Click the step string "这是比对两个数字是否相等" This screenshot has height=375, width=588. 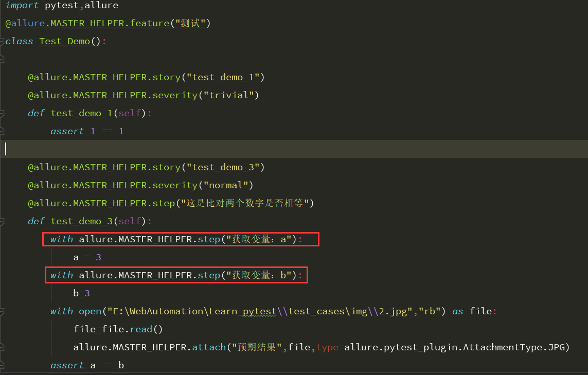tap(245, 203)
